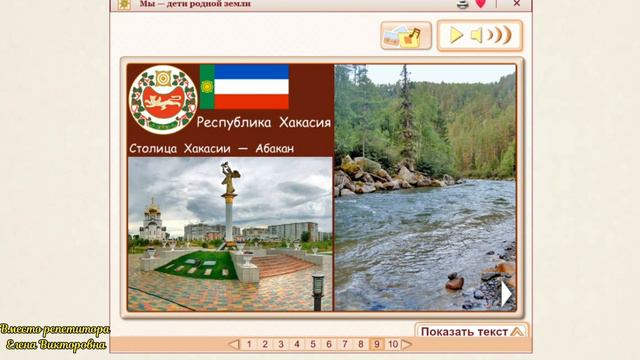Show the text panel
The width and height of the screenshot is (640, 360).
(x=471, y=331)
